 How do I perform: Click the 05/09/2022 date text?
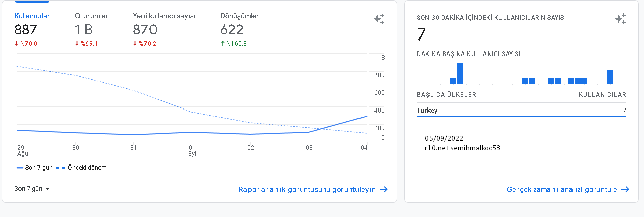click(x=444, y=138)
